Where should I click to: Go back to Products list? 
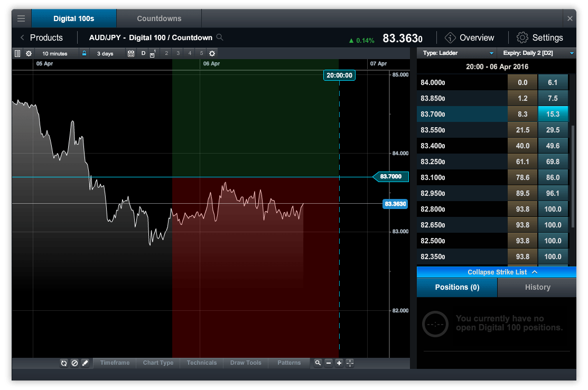click(42, 37)
